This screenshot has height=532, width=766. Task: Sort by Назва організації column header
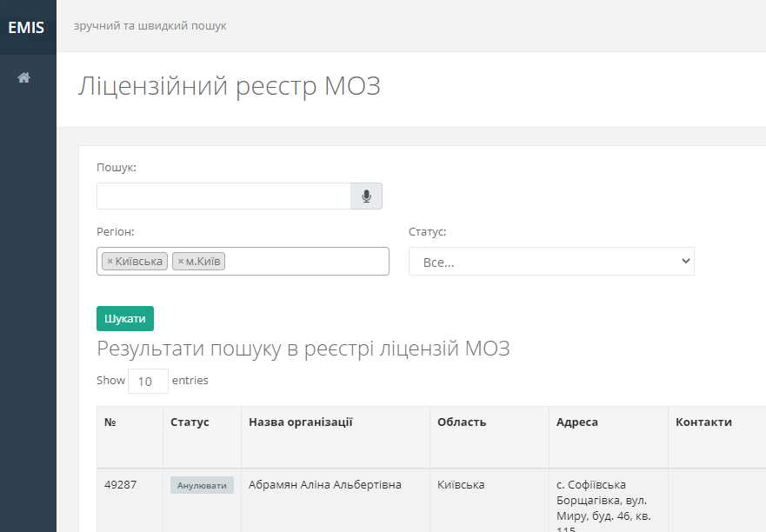pos(336,437)
